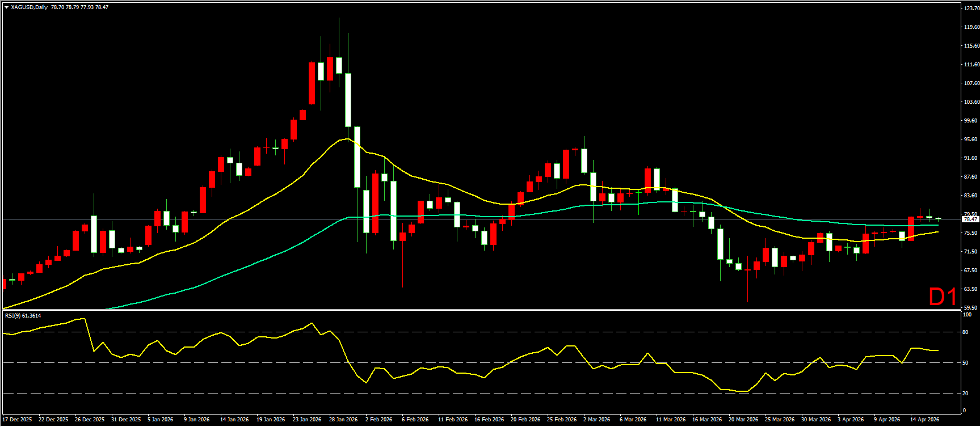Click the 83.60 price scale label

[x=971, y=196]
